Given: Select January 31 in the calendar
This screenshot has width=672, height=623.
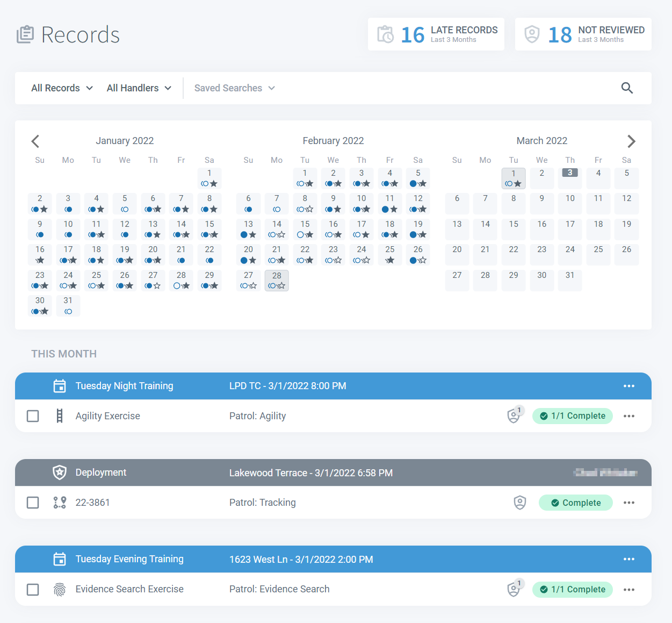Looking at the screenshot, I should pyautogui.click(x=68, y=306).
